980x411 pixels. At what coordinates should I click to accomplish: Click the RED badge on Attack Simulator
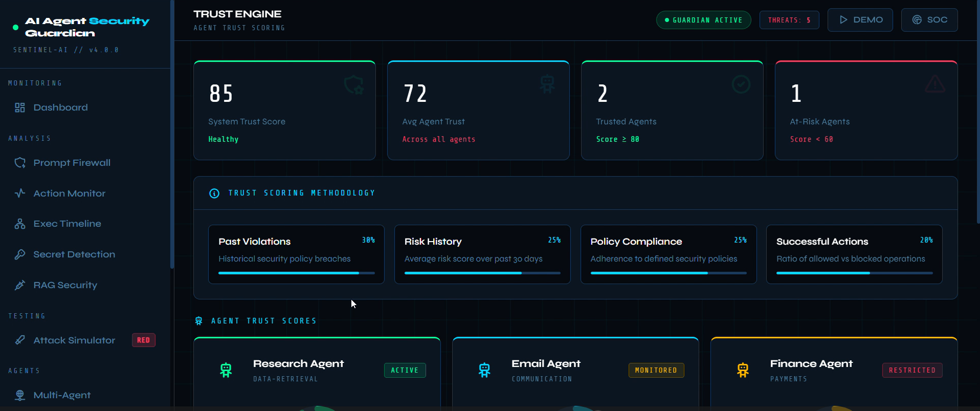[x=144, y=340]
